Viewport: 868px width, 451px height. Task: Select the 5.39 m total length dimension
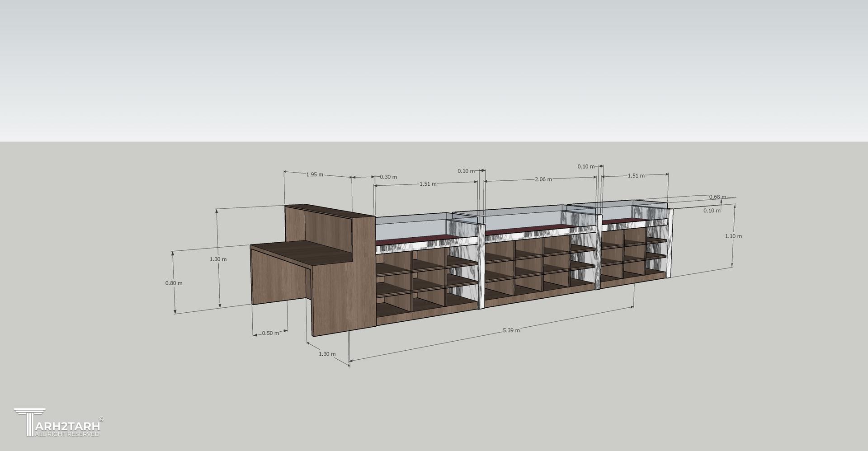pos(511,330)
